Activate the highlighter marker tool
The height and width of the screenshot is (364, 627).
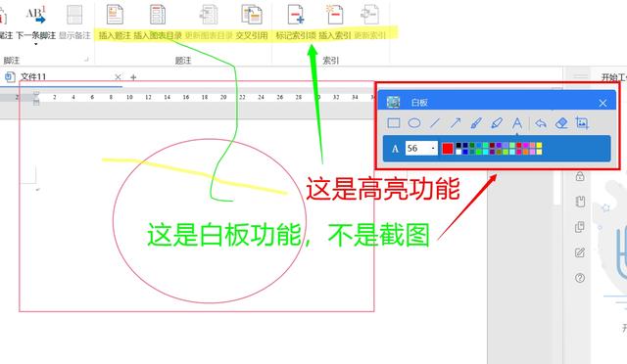(497, 123)
